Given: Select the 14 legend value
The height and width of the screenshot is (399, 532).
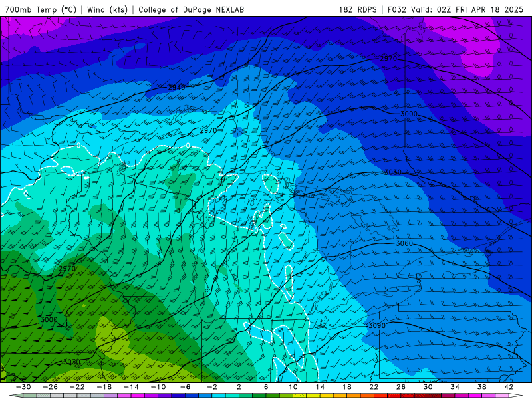Looking at the screenshot, I should (320, 387).
